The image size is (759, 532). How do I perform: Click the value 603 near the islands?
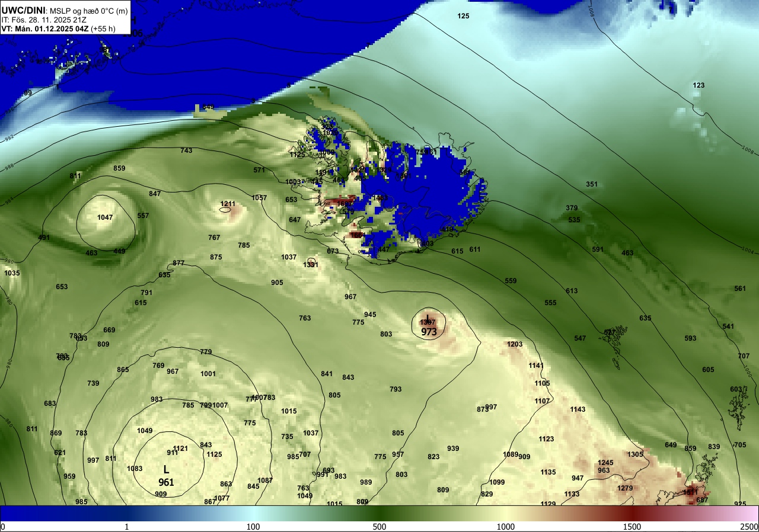(736, 389)
